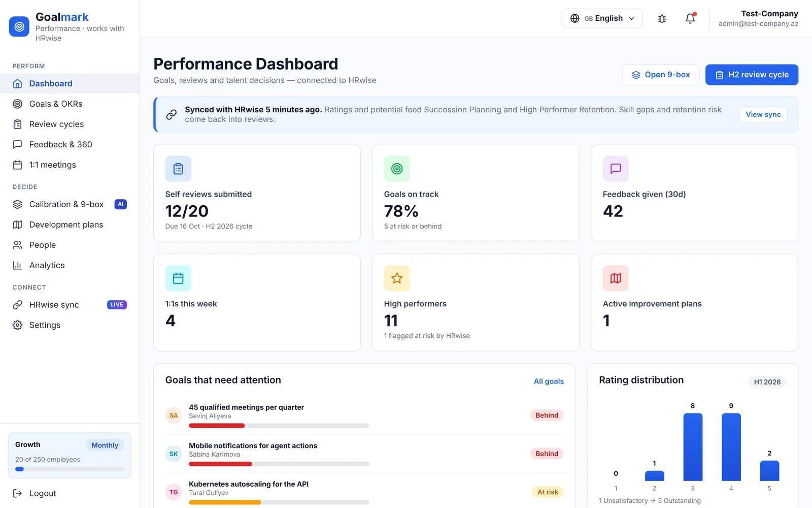This screenshot has width=812, height=508.
Task: Click the Mobile notifications goal progress bar
Action: coord(279,464)
